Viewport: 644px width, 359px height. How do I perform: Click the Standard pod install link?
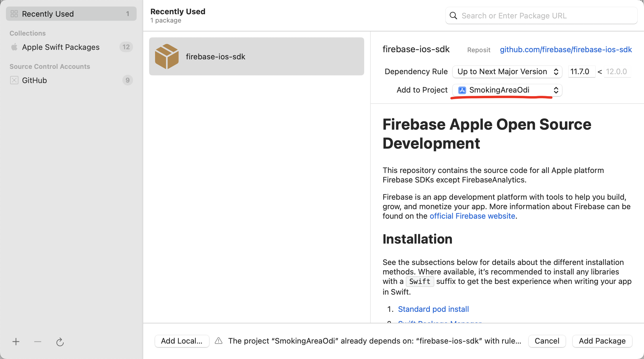433,309
